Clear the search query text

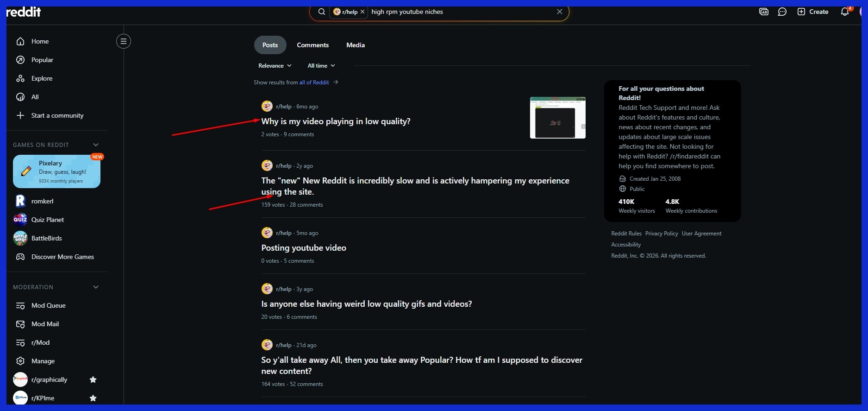pos(559,12)
